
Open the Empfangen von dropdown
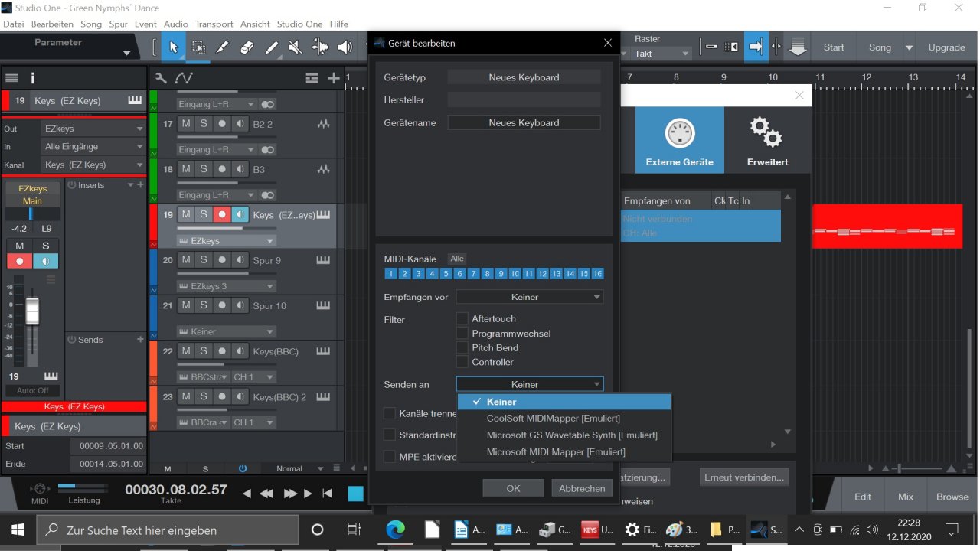click(530, 297)
